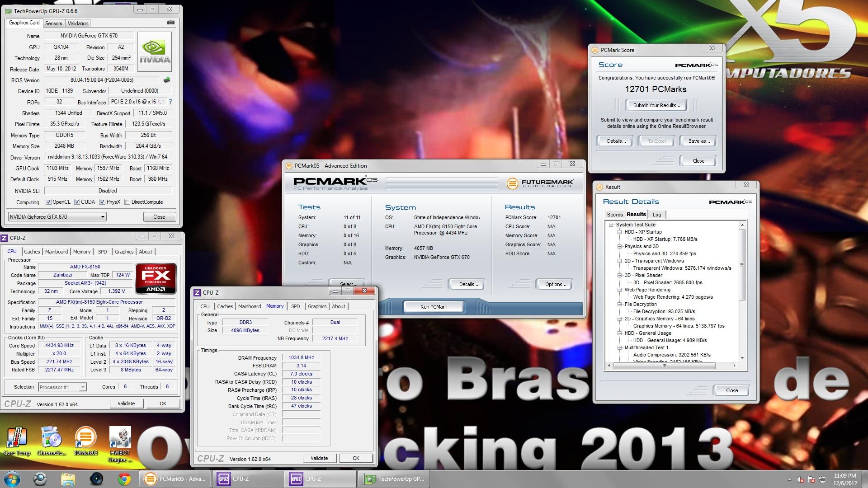The height and width of the screenshot is (488, 868).
Task: Switch to the Sensors tab in GPU-Z
Action: pyautogui.click(x=53, y=23)
